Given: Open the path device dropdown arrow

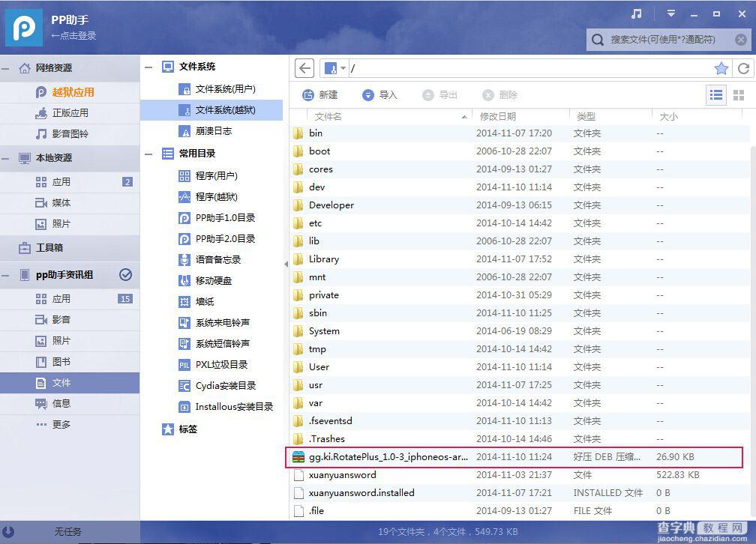Looking at the screenshot, I should [343, 68].
